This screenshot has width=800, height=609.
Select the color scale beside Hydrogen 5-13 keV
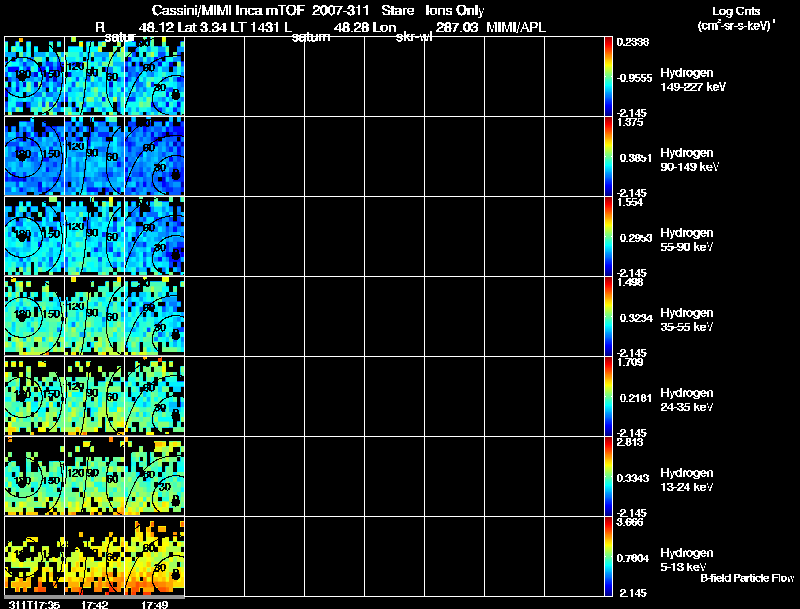click(x=609, y=556)
